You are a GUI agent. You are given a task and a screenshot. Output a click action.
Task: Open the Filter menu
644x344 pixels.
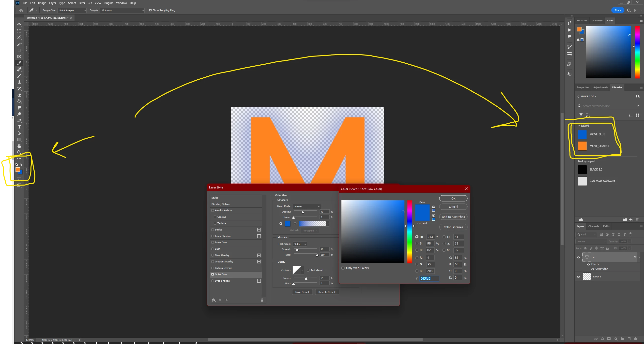coord(82,3)
